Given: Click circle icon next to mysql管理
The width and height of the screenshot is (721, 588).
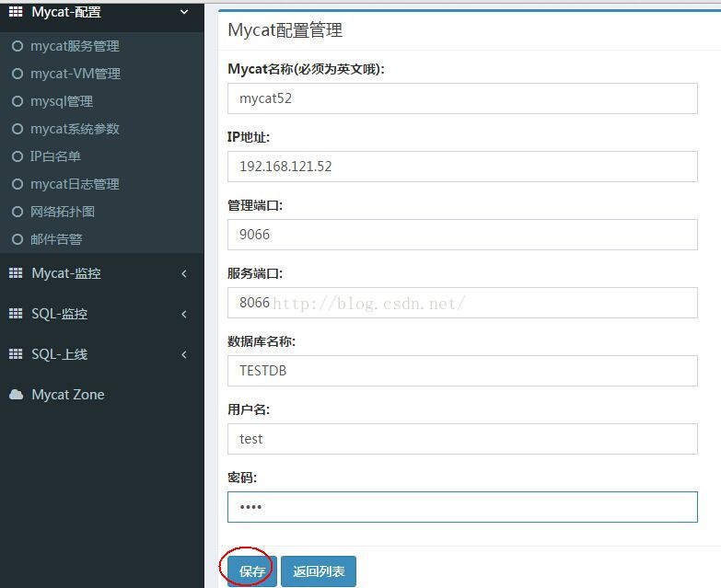Looking at the screenshot, I should pos(17,101).
